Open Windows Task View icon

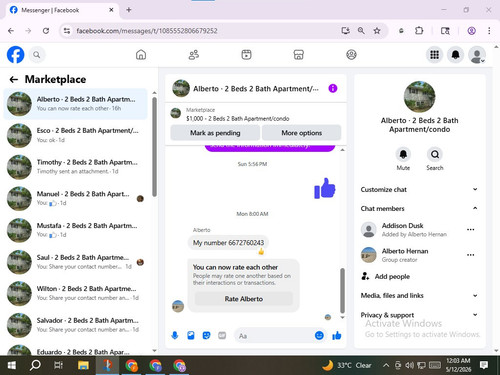(58, 365)
